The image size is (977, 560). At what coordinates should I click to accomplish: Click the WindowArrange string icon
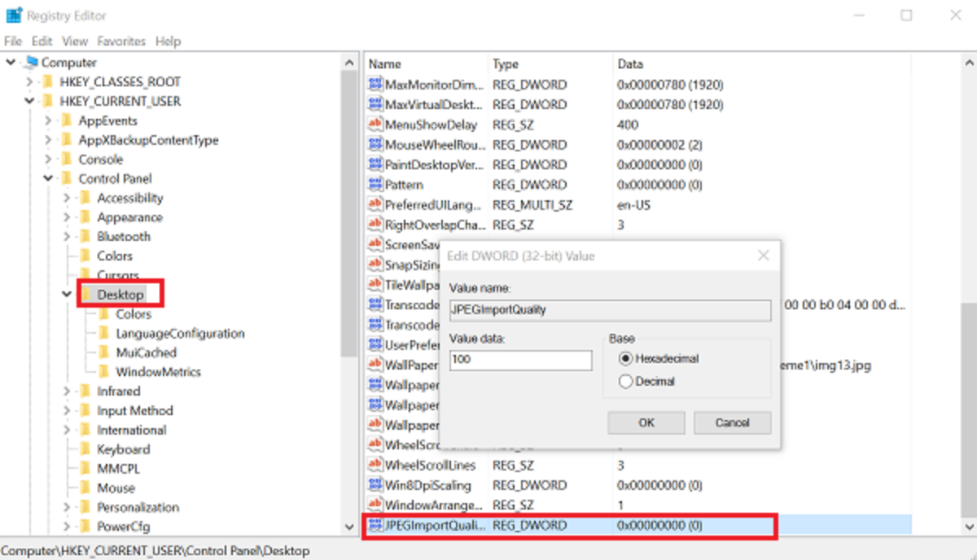tap(375, 505)
